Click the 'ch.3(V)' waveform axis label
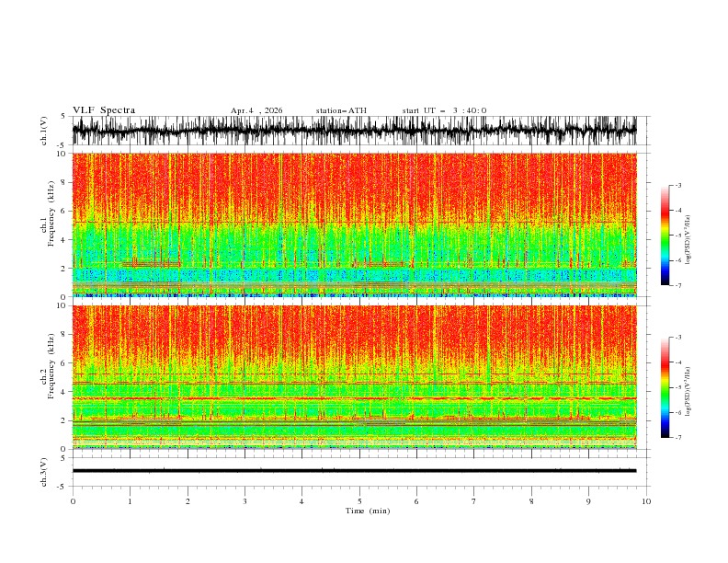Image resolution: width=728 pixels, height=563 pixels. [44, 472]
